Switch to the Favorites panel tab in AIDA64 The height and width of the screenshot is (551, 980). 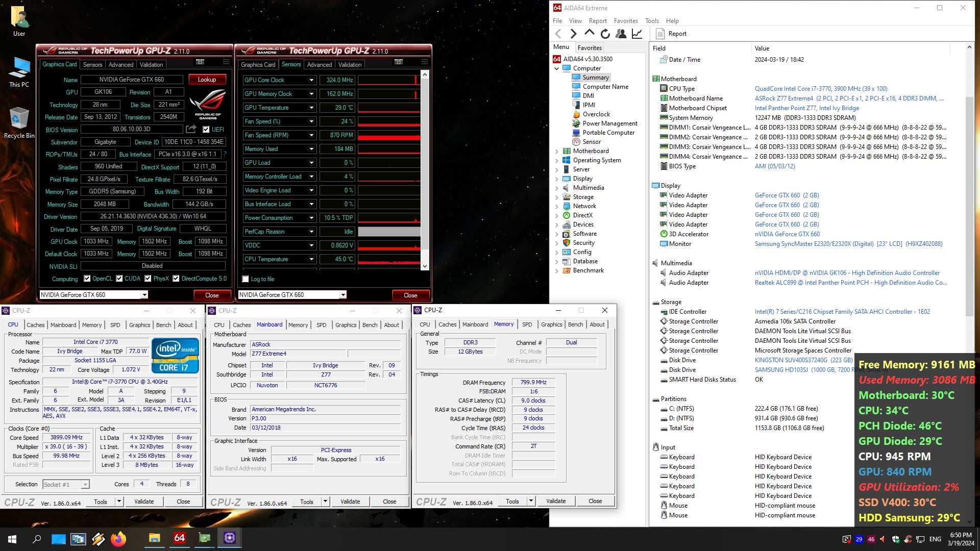click(x=590, y=48)
